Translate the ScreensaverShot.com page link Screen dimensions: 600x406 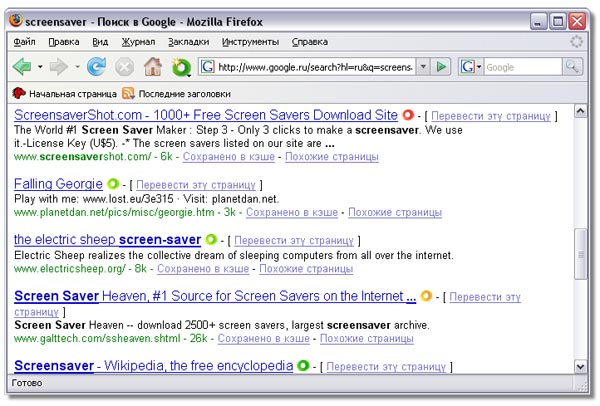491,116
